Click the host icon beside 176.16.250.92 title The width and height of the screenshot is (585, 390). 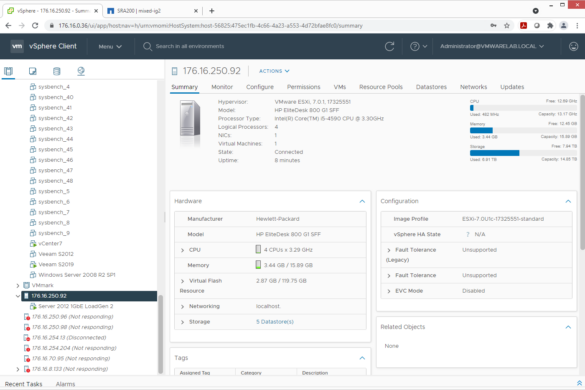click(174, 71)
